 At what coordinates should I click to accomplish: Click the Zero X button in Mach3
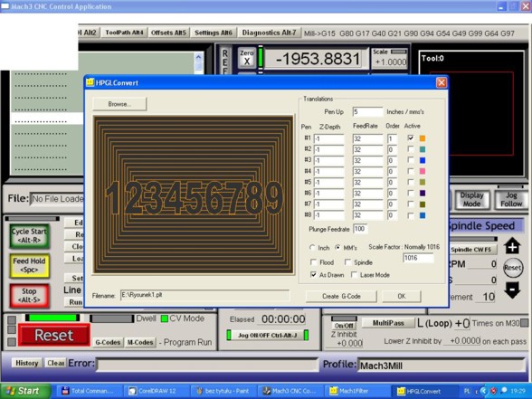coord(247,57)
